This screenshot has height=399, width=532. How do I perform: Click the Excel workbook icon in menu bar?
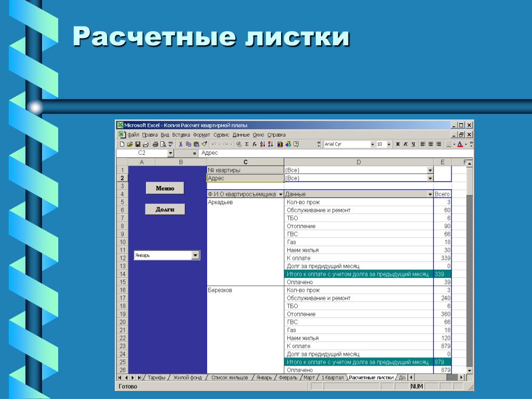pos(122,135)
